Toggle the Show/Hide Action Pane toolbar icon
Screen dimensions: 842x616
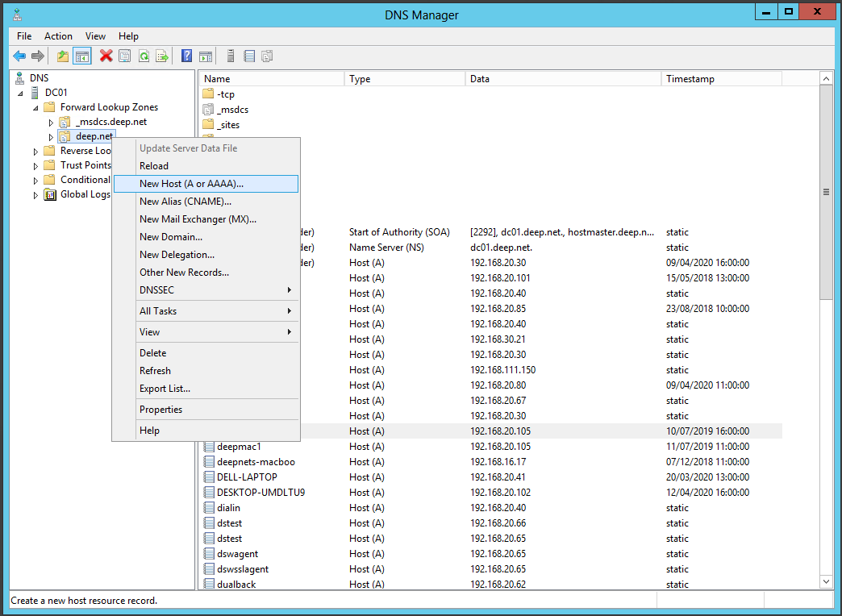coord(206,56)
